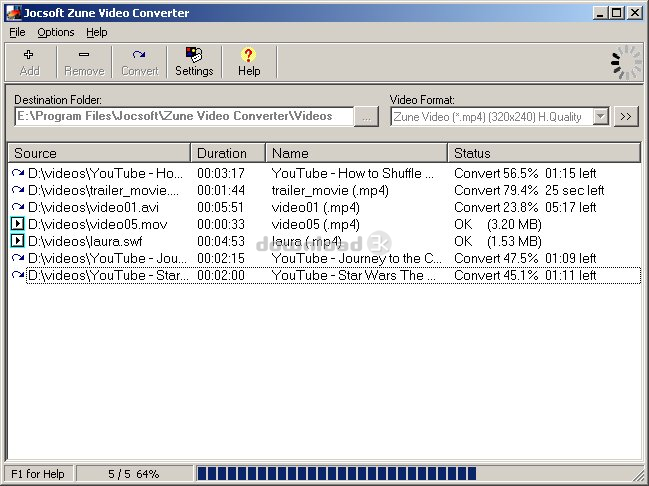Click the busy spinner indicator icon
The image size is (649, 486).
pyautogui.click(x=626, y=63)
